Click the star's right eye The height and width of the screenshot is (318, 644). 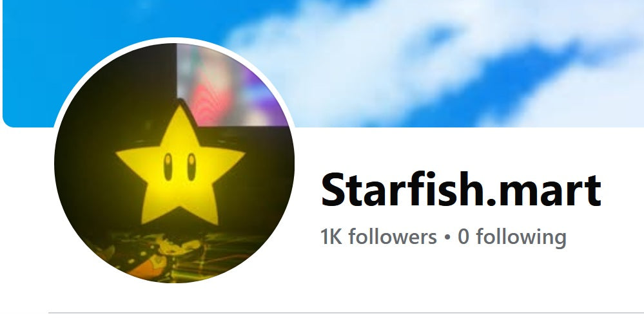point(191,167)
